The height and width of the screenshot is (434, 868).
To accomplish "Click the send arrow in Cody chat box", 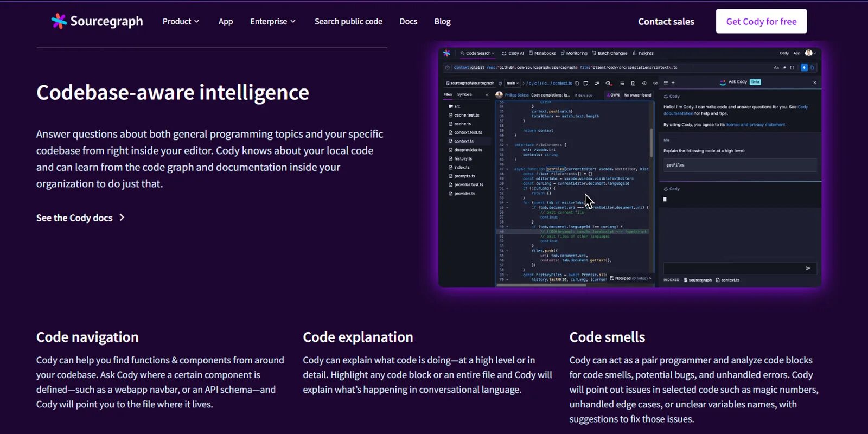I will coord(808,268).
